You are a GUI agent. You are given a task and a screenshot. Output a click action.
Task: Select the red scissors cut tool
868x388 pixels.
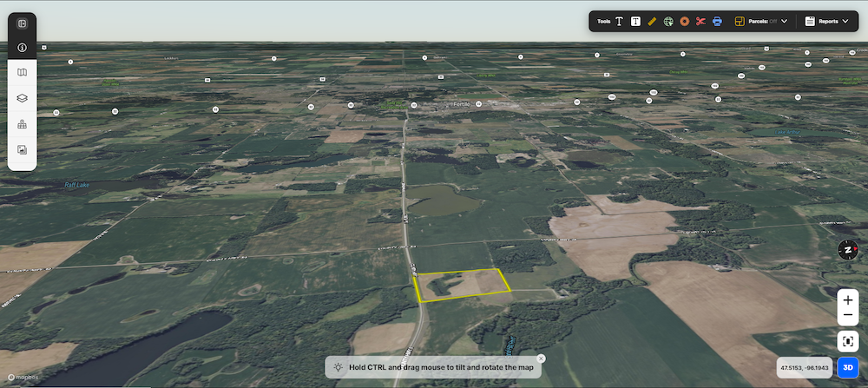point(700,21)
